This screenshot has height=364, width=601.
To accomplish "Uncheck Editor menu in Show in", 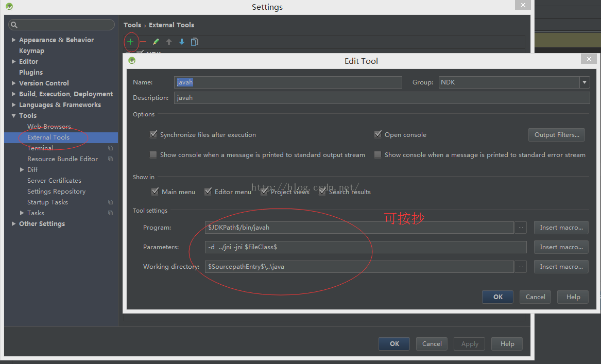I will 208,191.
